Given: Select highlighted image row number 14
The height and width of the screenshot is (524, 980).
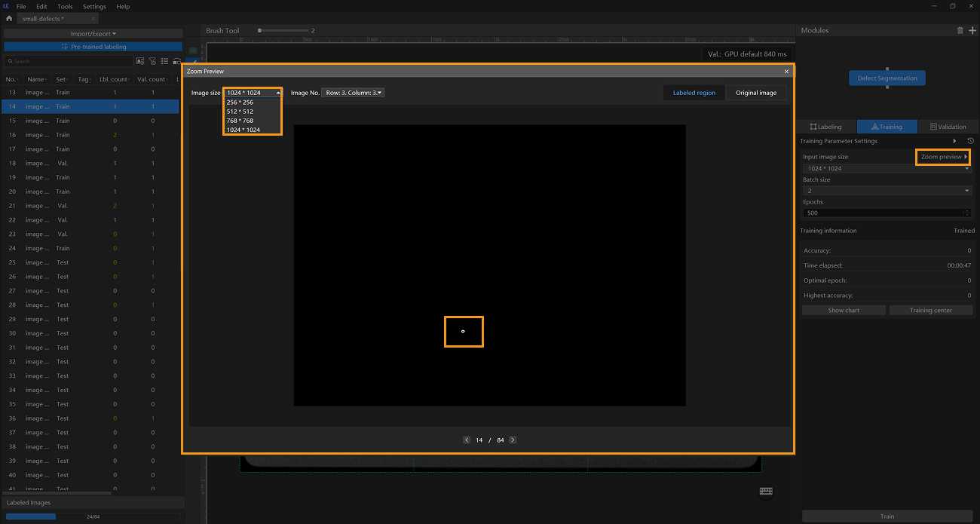Looking at the screenshot, I should pos(90,106).
